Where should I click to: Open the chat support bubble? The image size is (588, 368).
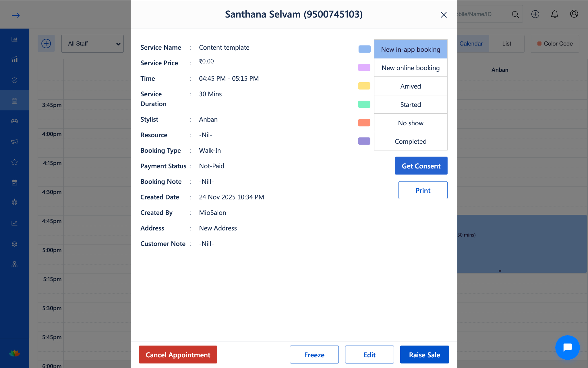click(x=567, y=347)
